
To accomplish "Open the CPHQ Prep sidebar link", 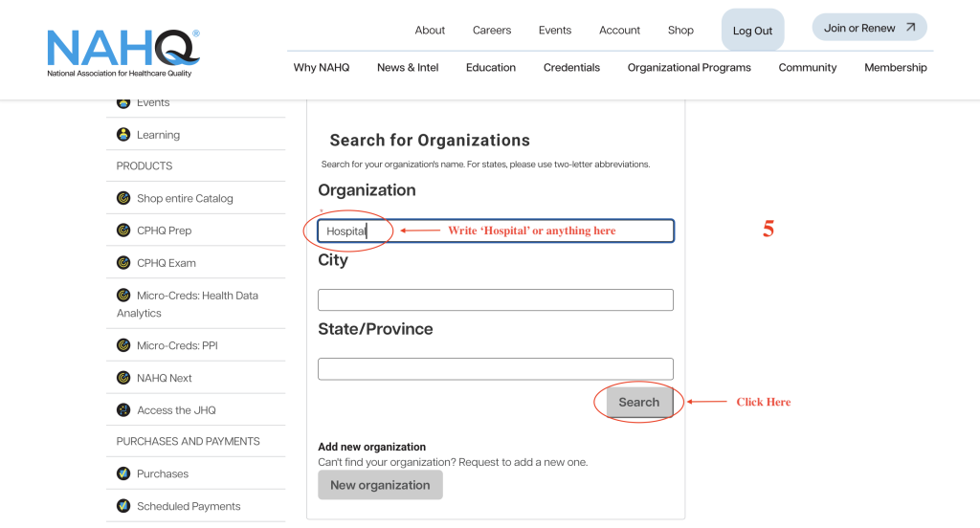I will 165,231.
